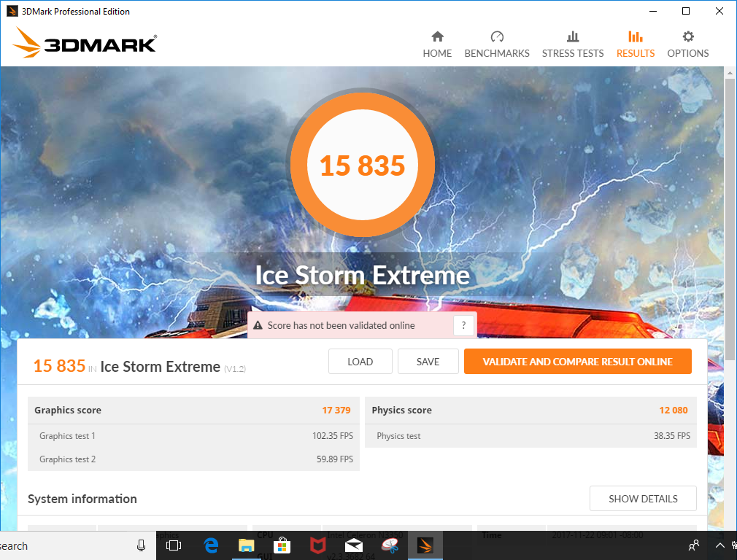Expand hidden system tray icons
The height and width of the screenshot is (560, 737).
pos(719,545)
